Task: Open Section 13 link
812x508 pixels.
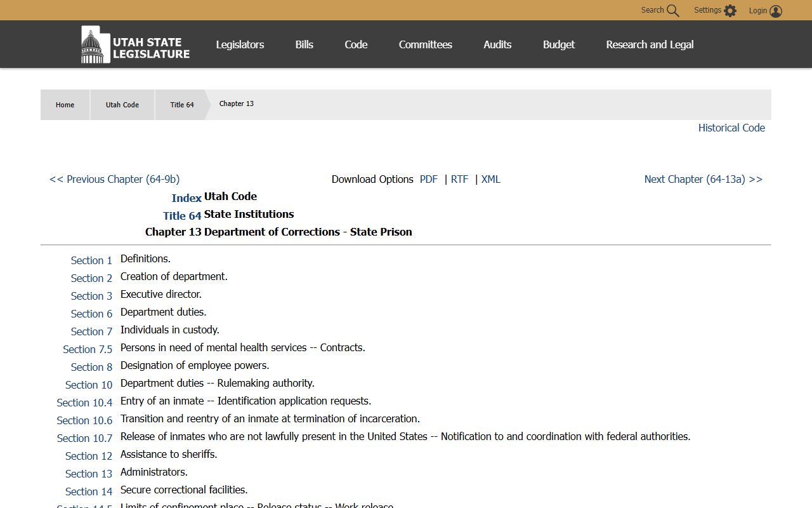Action: pyautogui.click(x=89, y=474)
